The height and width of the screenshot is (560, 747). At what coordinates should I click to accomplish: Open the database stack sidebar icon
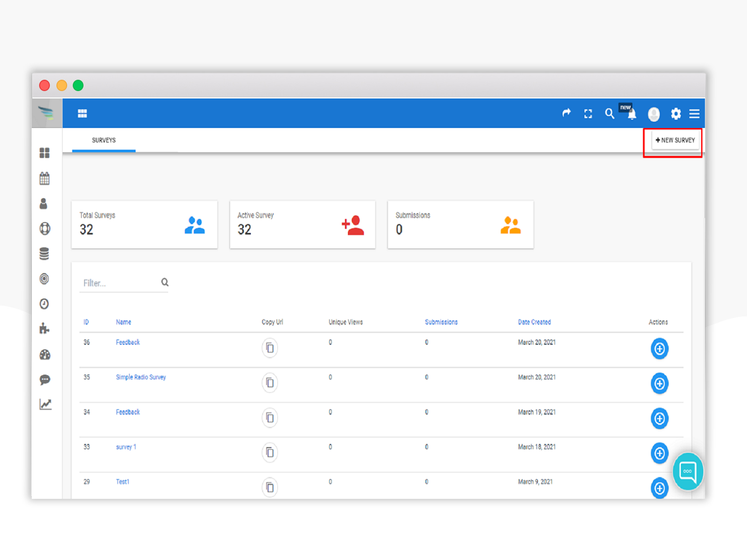click(x=44, y=254)
